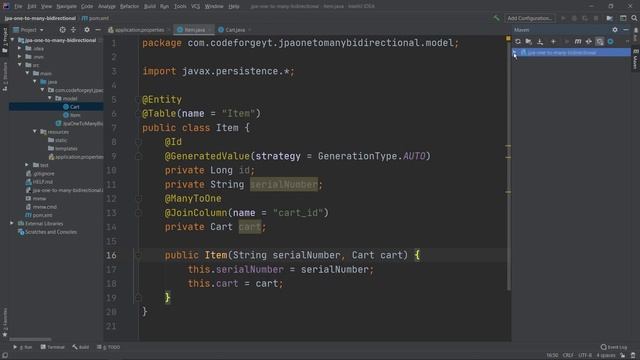Hide the Project panel with minus icon
Image resolution: width=640 pixels, height=360 pixels.
pyautogui.click(x=98, y=30)
